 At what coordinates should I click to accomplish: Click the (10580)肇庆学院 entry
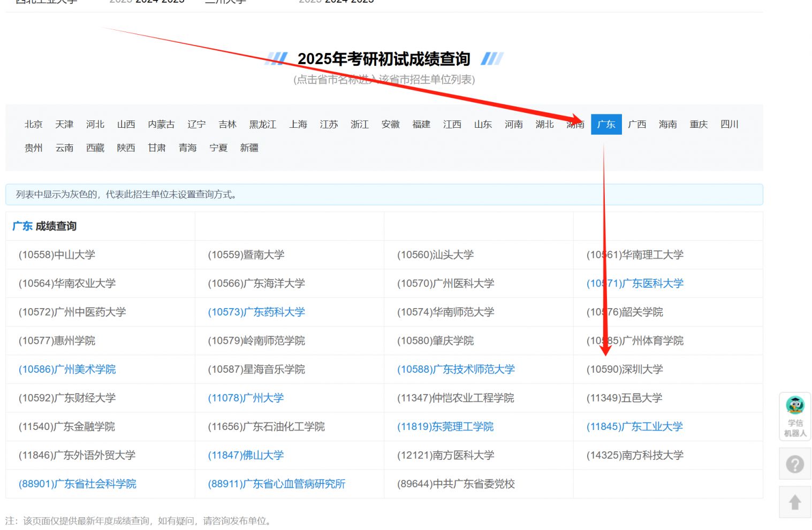pos(436,341)
